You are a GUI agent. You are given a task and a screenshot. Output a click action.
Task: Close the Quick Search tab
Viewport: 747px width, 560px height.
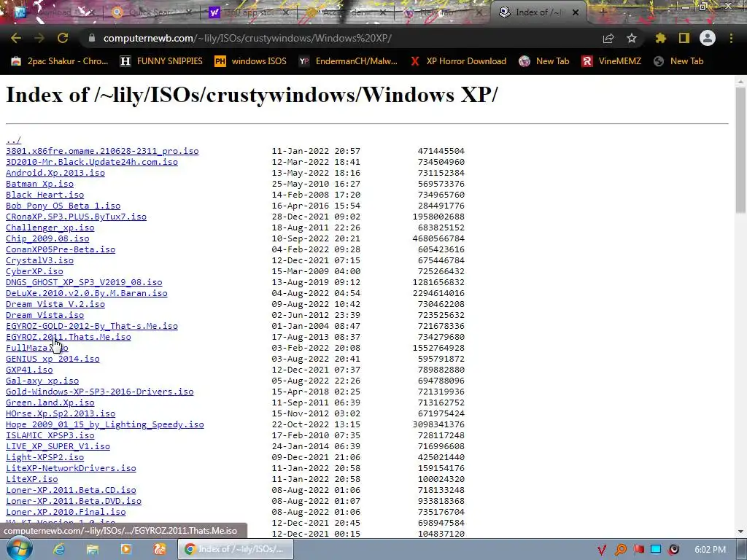[189, 12]
